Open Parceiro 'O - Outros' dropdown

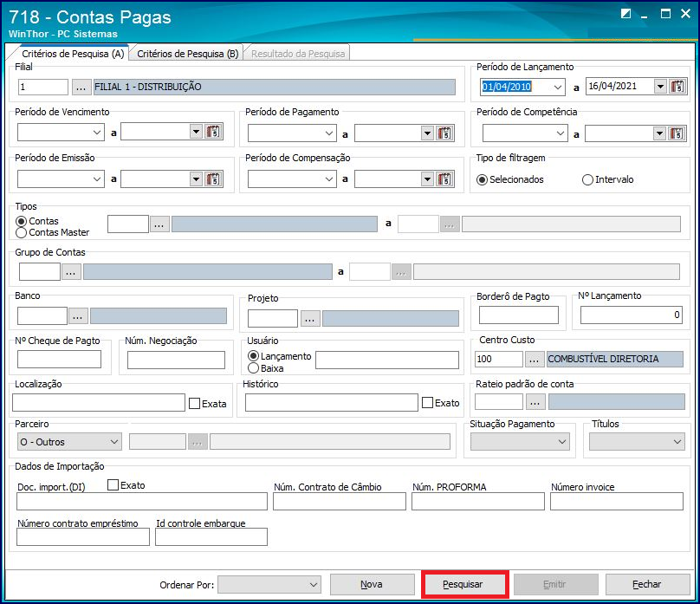69,442
